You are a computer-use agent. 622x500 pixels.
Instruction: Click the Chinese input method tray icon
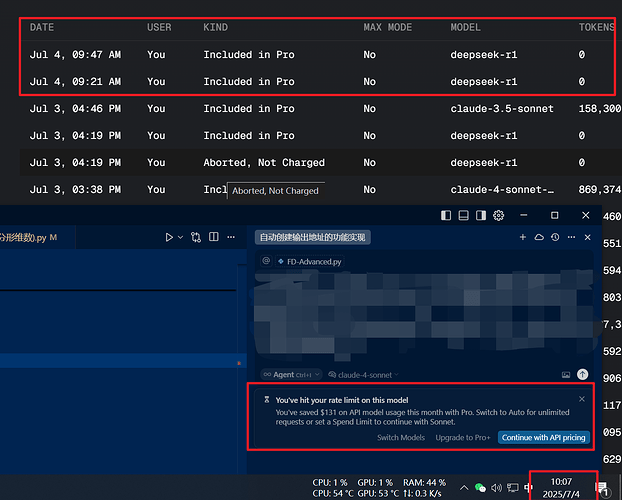coord(528,487)
